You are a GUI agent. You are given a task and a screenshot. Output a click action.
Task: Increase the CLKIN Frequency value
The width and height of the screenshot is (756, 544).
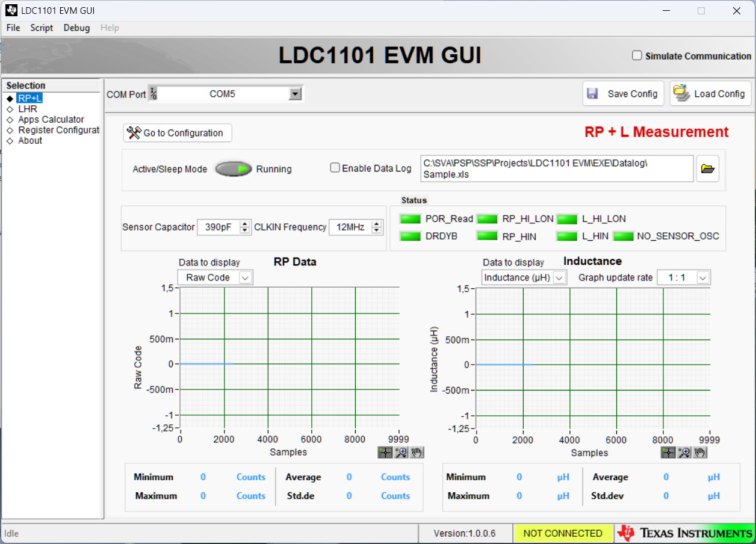click(376, 224)
